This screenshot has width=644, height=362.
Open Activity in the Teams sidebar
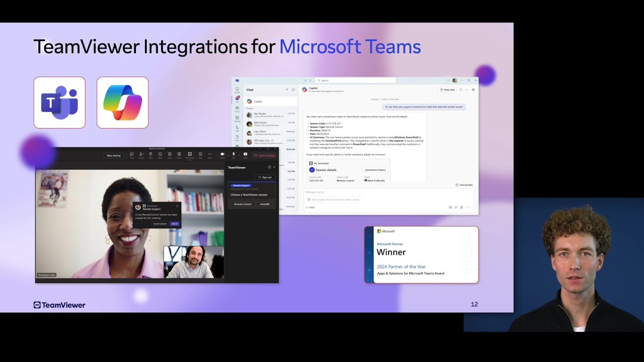pyautogui.click(x=237, y=89)
